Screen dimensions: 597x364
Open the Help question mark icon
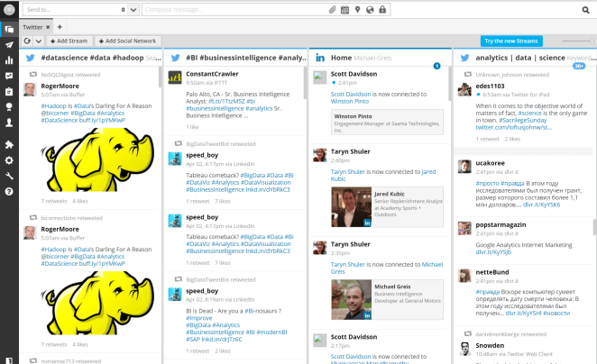[9, 191]
